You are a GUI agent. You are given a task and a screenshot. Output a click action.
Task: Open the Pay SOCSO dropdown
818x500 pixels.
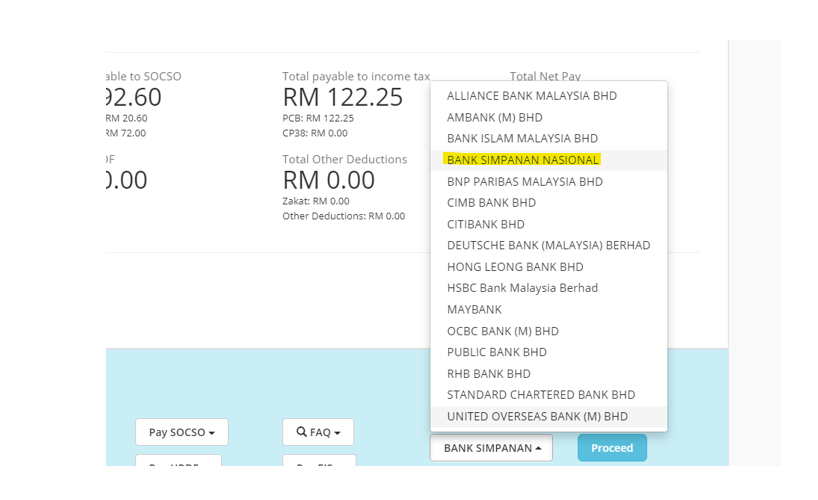(x=182, y=432)
